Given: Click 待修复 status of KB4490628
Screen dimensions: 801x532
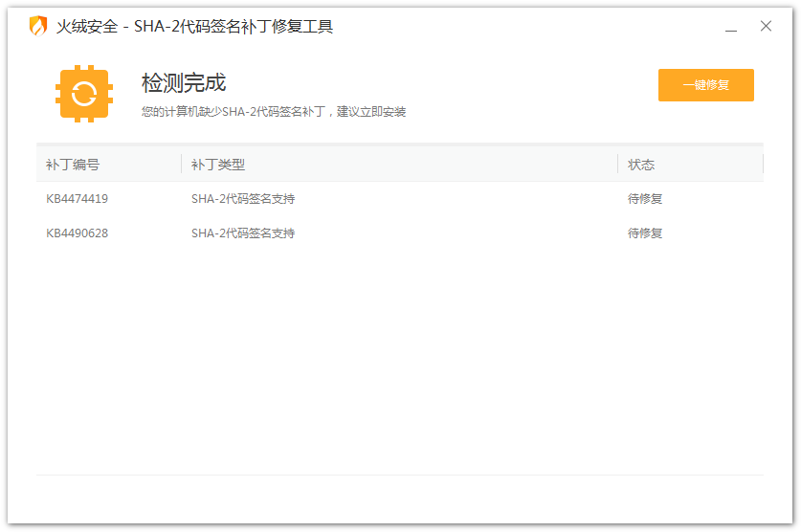Looking at the screenshot, I should [645, 233].
